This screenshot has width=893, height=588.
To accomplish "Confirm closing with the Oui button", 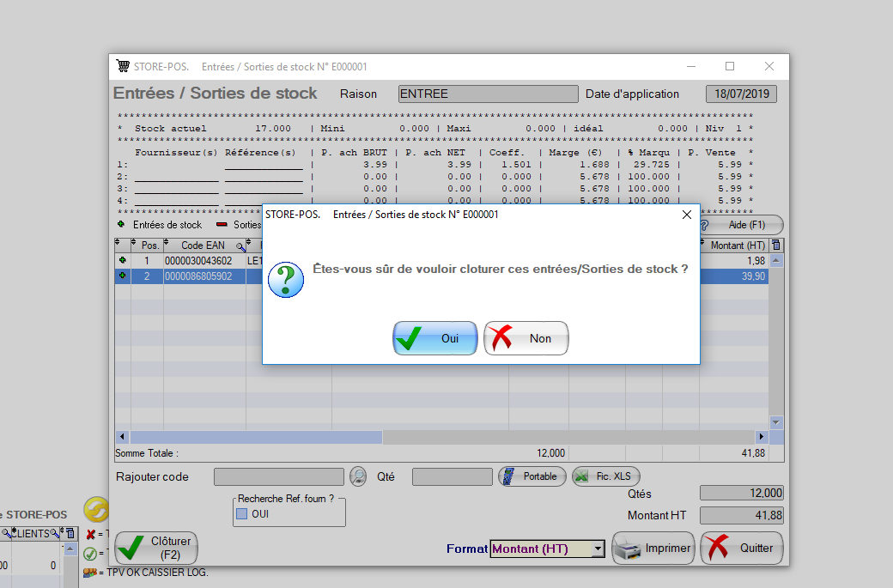I will pyautogui.click(x=434, y=338).
